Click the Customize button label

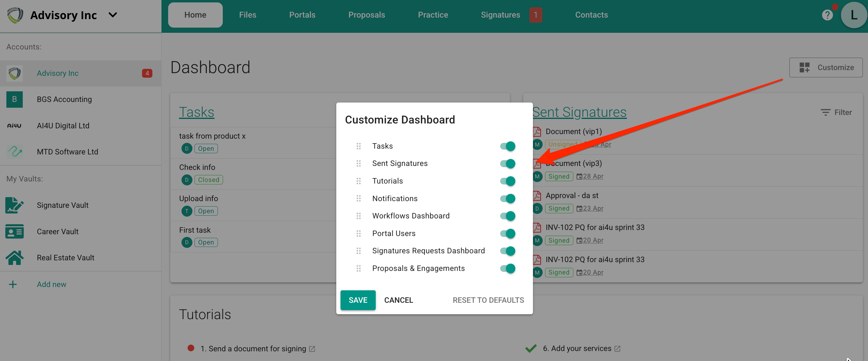pyautogui.click(x=836, y=67)
